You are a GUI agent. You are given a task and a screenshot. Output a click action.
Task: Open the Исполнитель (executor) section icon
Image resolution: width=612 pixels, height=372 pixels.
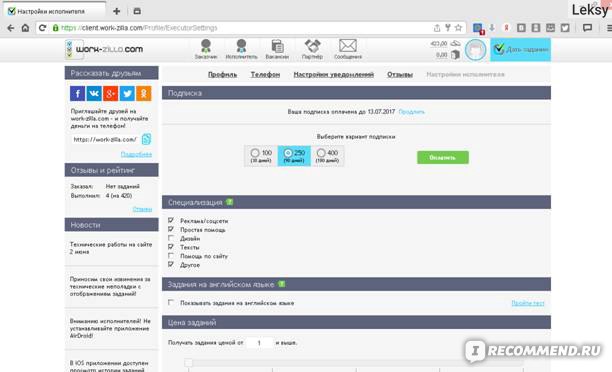241,49
